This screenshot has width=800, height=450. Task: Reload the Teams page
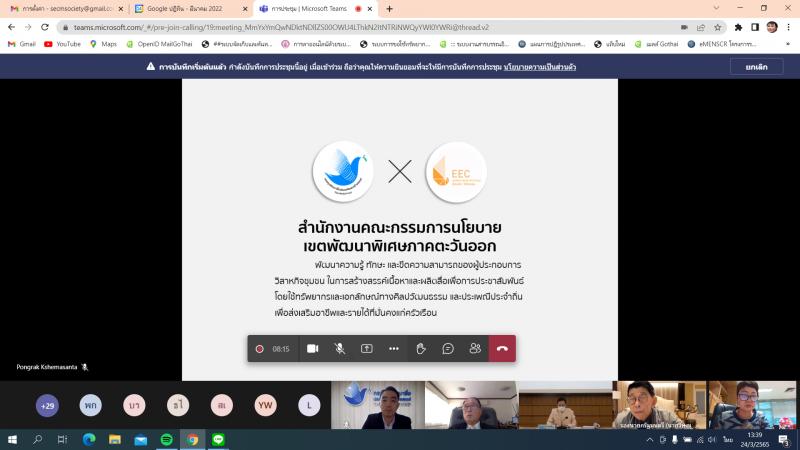[x=45, y=27]
